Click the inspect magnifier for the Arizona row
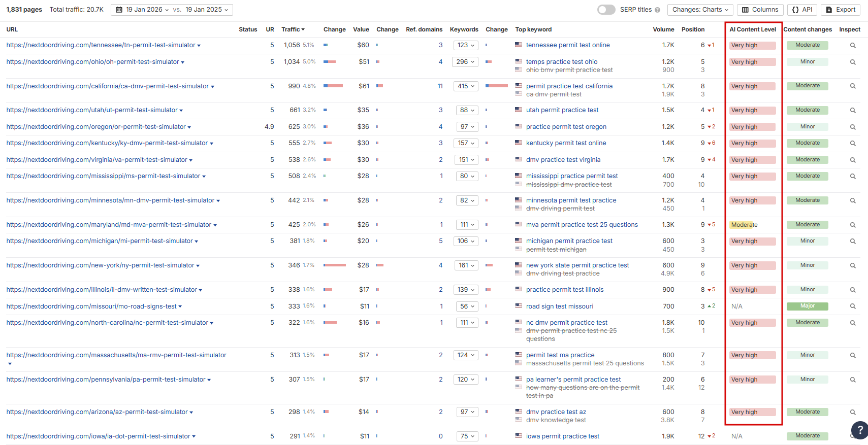This screenshot has width=868, height=445. (x=853, y=413)
